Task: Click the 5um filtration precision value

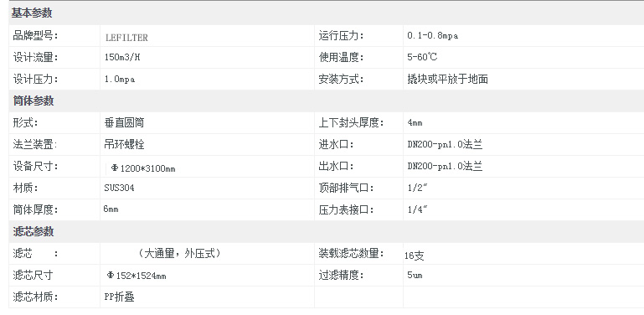Action: tap(415, 275)
